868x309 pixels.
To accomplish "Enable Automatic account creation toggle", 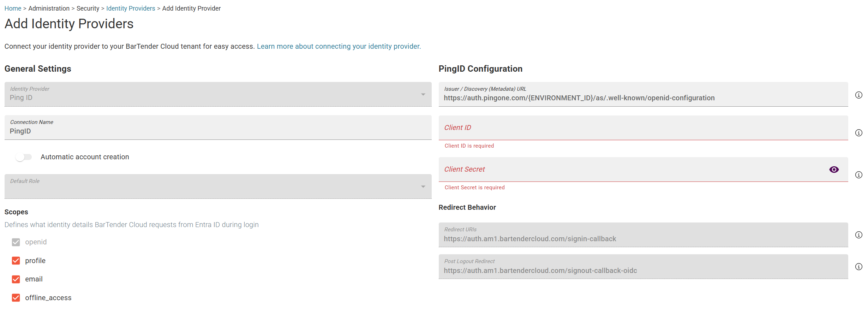I will [23, 157].
